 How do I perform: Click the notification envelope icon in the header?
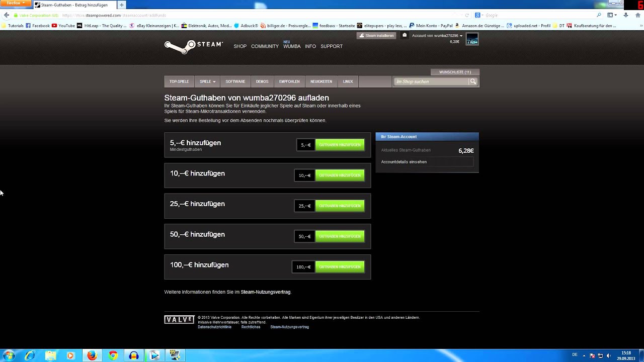coord(404,35)
